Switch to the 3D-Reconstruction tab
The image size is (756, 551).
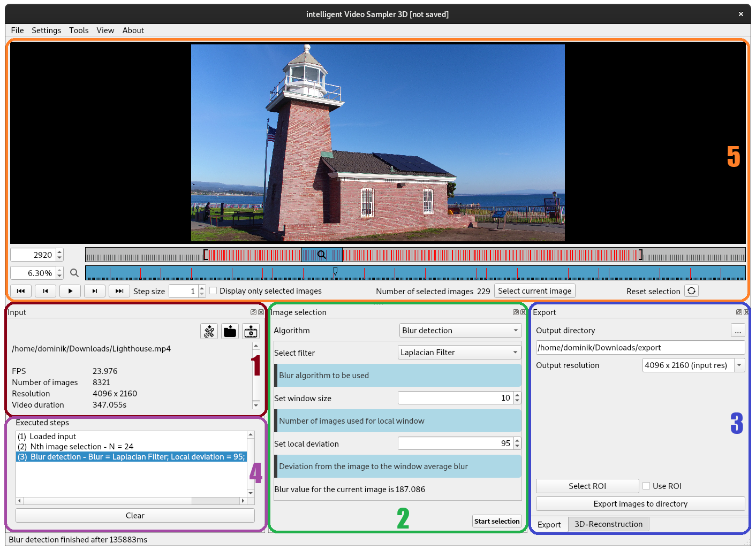click(608, 524)
